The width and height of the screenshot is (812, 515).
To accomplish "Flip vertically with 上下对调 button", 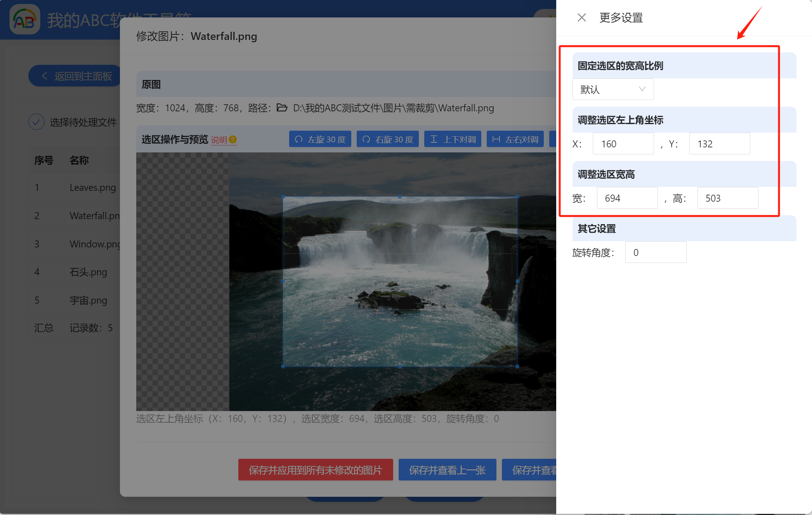I will tap(453, 139).
